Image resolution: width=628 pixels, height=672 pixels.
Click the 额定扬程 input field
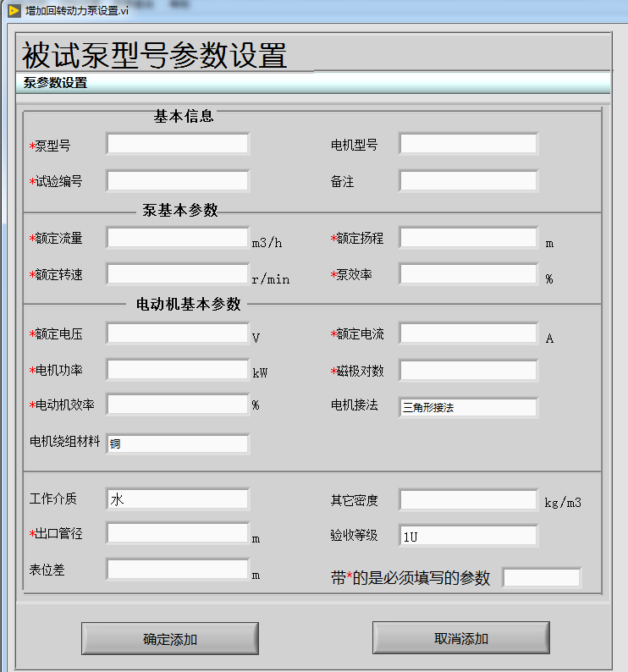(x=468, y=238)
